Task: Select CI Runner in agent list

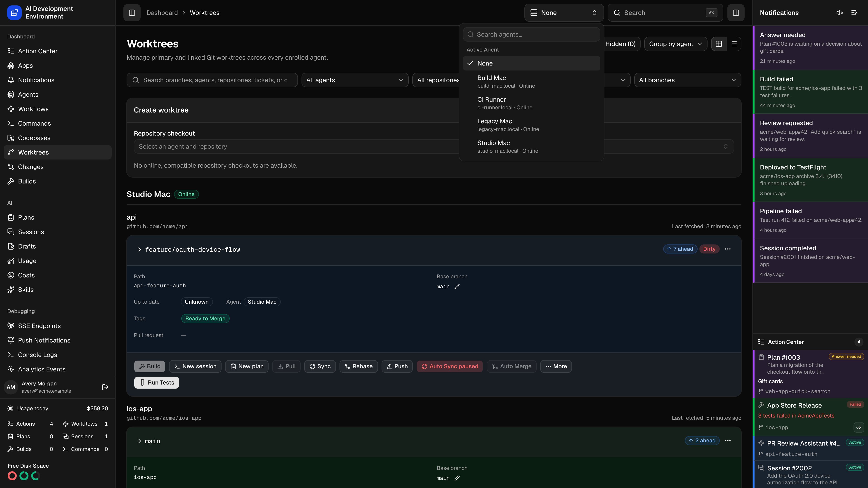Action: click(x=531, y=103)
